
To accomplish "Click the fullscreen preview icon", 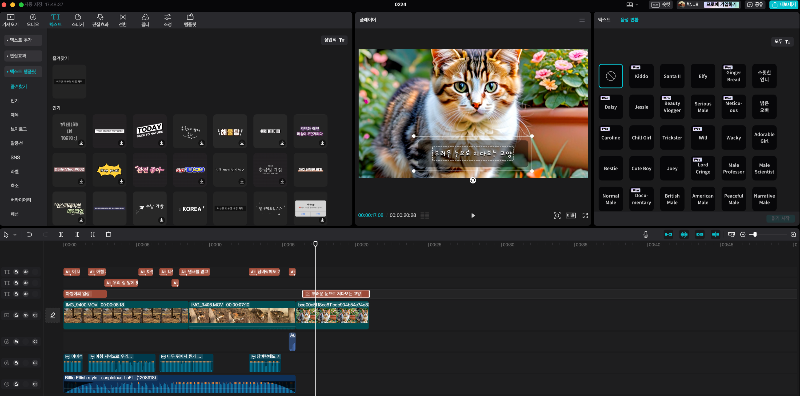I will pos(585,215).
